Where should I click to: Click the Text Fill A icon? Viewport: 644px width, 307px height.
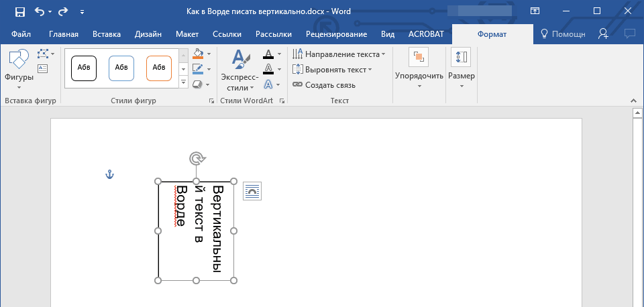[268, 54]
